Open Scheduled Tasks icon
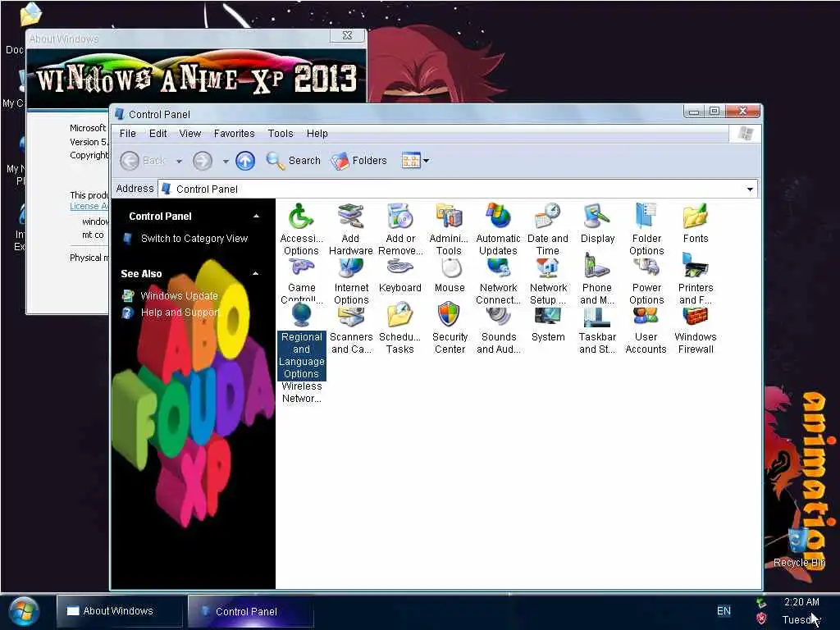This screenshot has width=840, height=630. coord(399,330)
